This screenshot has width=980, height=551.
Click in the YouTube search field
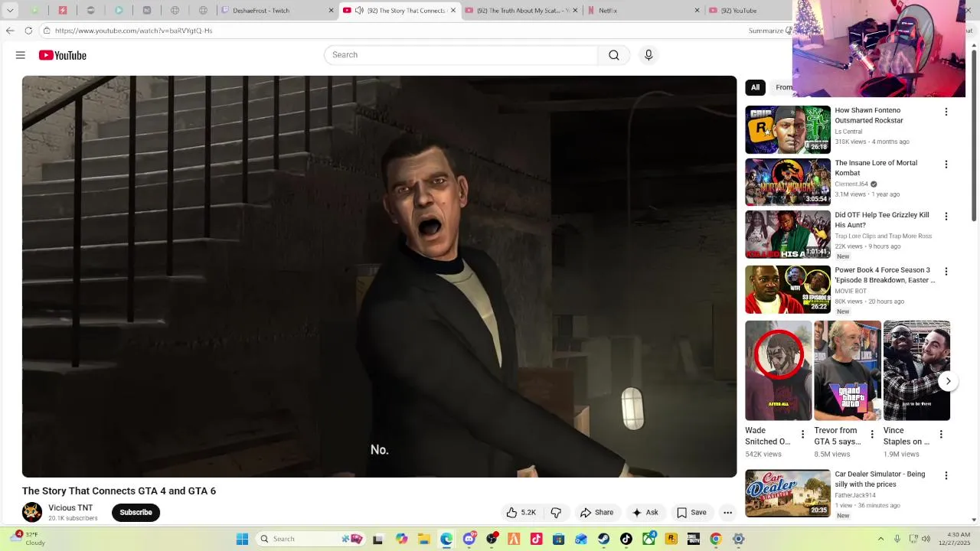click(461, 55)
